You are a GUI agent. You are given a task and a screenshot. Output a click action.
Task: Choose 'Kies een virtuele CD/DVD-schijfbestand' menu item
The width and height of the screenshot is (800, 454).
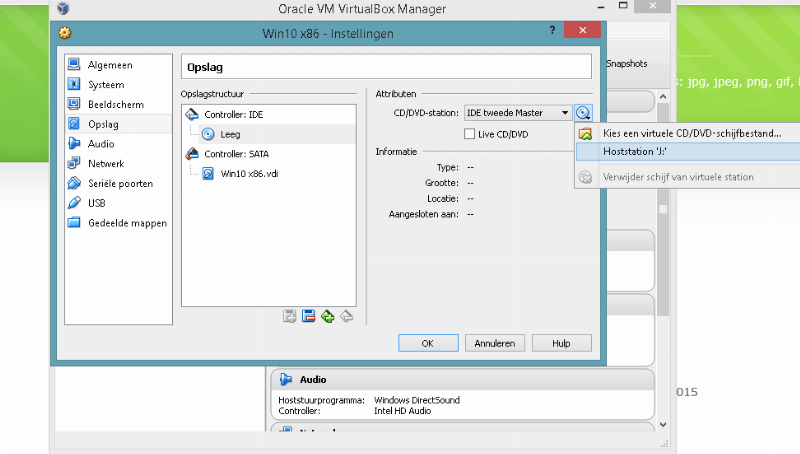[692, 133]
